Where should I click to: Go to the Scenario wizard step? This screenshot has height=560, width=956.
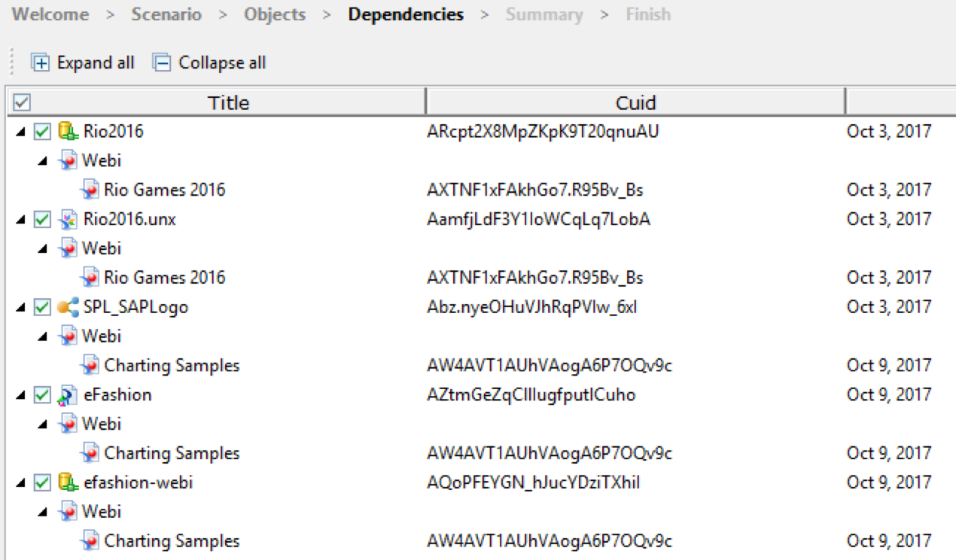point(166,14)
